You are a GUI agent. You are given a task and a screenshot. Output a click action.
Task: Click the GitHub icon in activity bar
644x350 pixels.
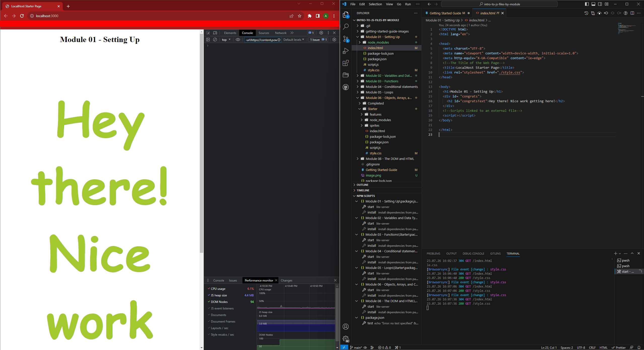pos(346,87)
